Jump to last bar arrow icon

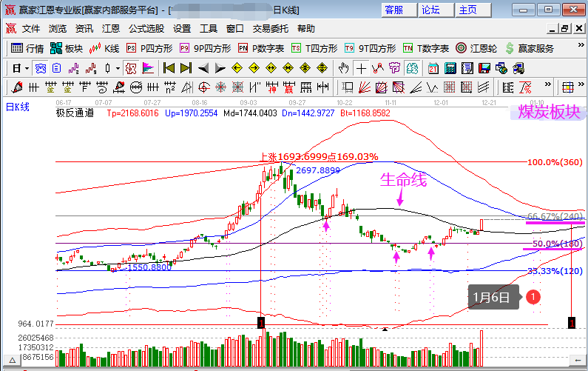(186, 68)
